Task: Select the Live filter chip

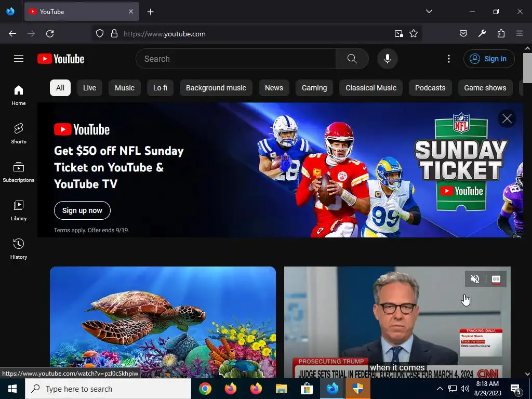Action: click(89, 88)
